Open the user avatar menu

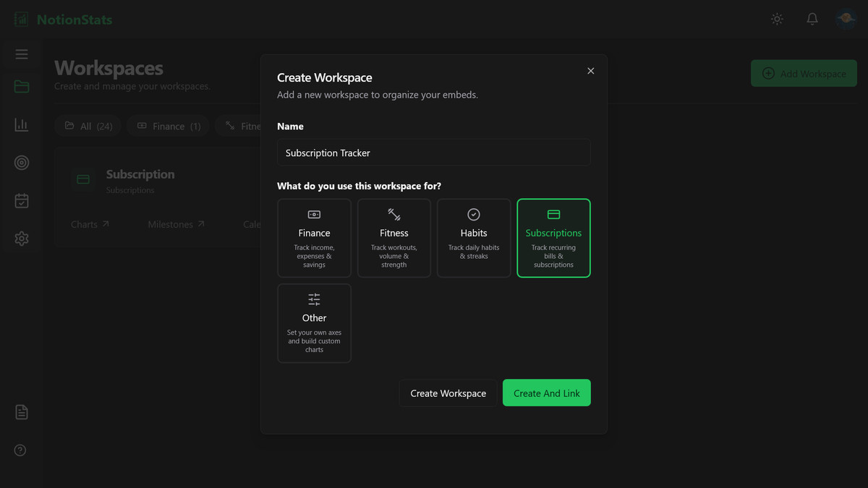[846, 20]
